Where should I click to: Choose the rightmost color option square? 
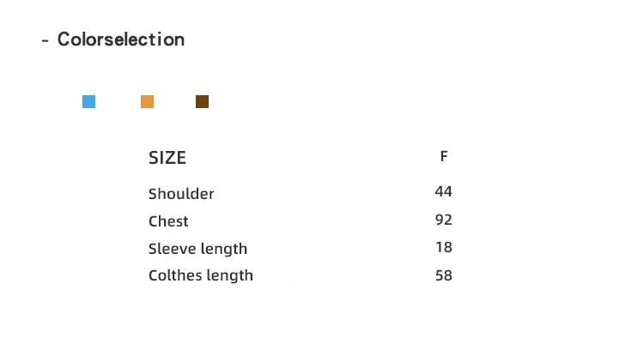coord(202,102)
